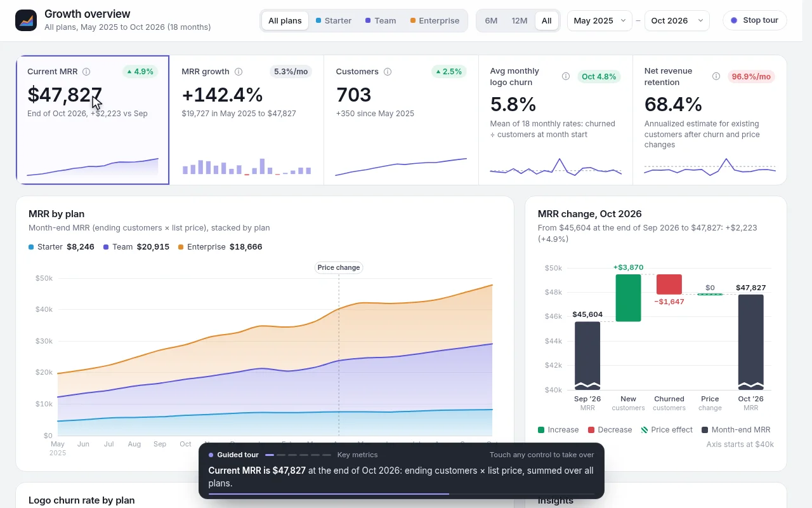Click the Team $20,915 legend entry
Viewport: 812px width, 508px height.
pos(136,246)
